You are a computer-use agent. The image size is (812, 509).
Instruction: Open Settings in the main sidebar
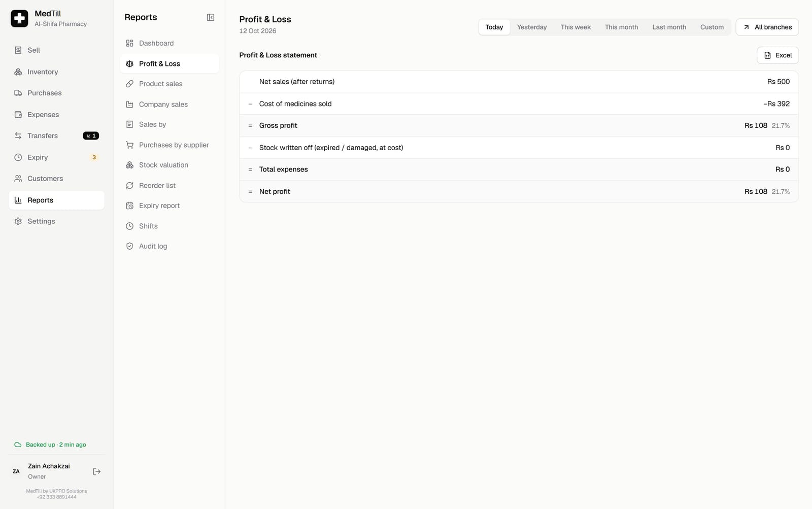click(x=56, y=221)
